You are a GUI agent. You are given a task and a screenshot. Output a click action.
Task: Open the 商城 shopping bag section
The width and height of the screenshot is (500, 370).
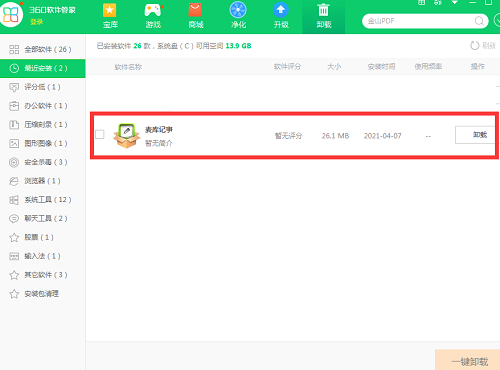195,16
